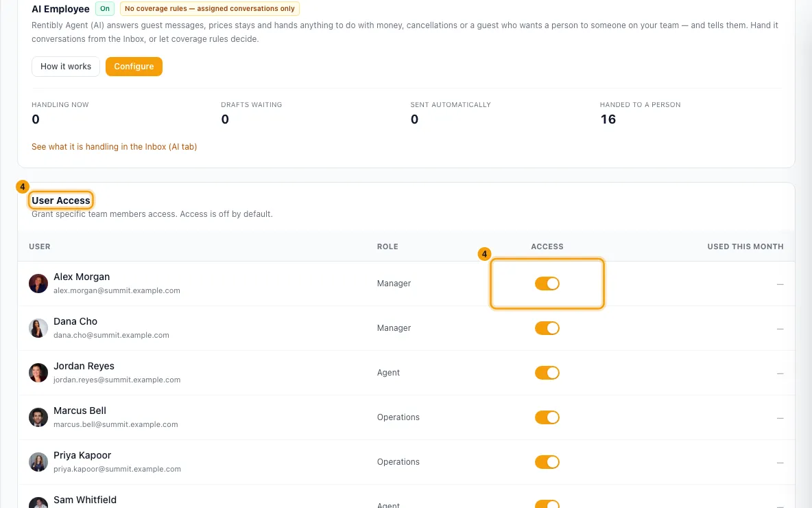Click the SENT AUTOMATICALLY count

click(x=415, y=119)
